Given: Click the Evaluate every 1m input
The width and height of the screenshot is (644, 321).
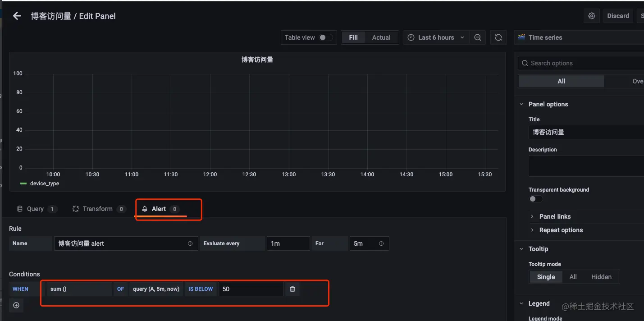Looking at the screenshot, I should coord(288,243).
